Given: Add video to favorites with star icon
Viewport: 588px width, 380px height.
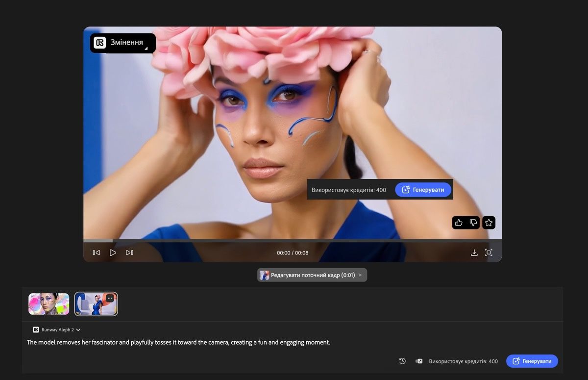Looking at the screenshot, I should (x=489, y=223).
